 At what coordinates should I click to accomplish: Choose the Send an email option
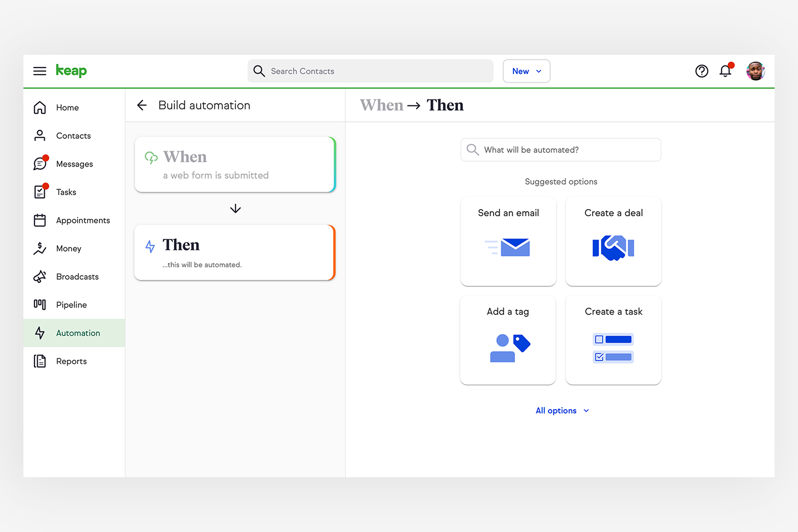pyautogui.click(x=508, y=241)
